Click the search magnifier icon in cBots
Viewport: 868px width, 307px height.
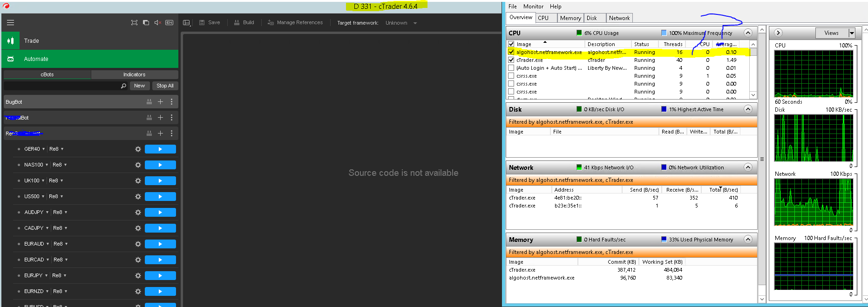123,86
